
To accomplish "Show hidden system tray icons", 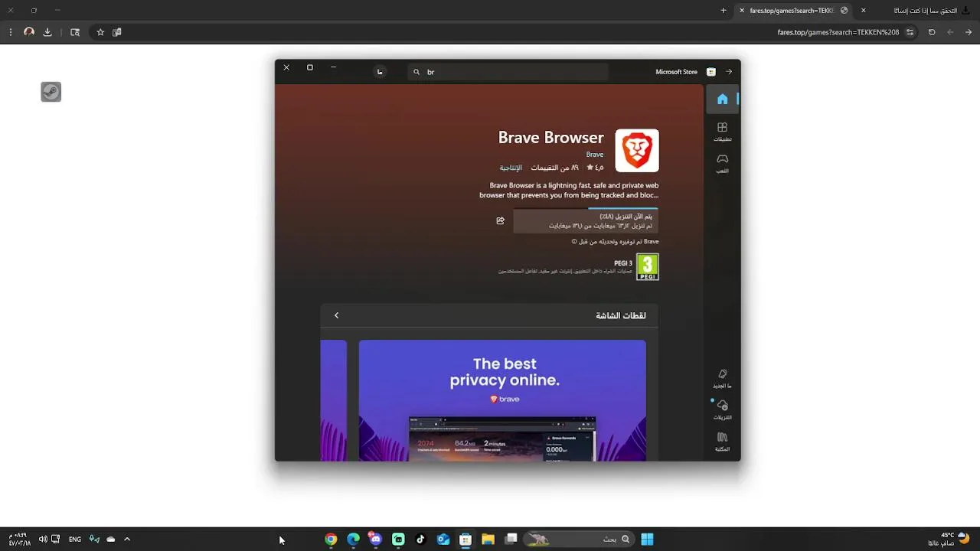I will click(x=127, y=539).
